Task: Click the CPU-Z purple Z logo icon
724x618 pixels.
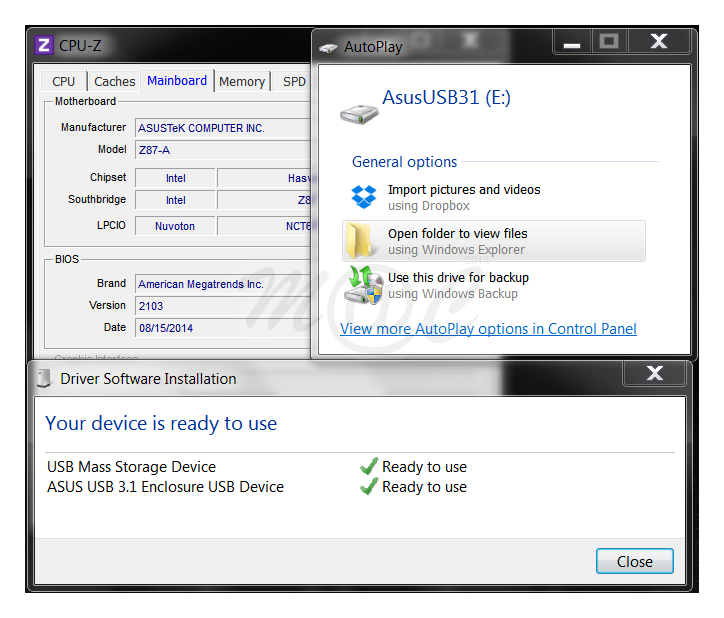Action: coord(44,45)
